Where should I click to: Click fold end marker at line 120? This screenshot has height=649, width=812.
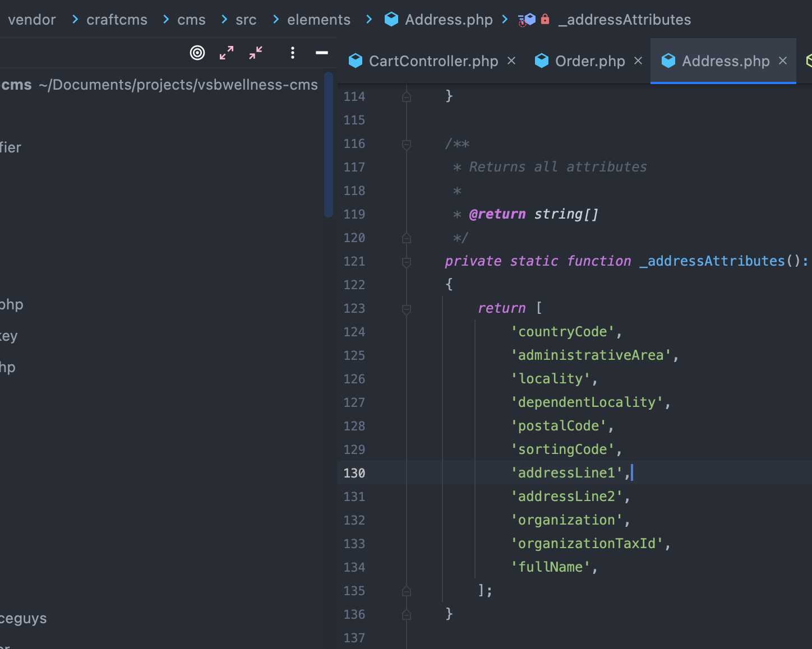[407, 238]
